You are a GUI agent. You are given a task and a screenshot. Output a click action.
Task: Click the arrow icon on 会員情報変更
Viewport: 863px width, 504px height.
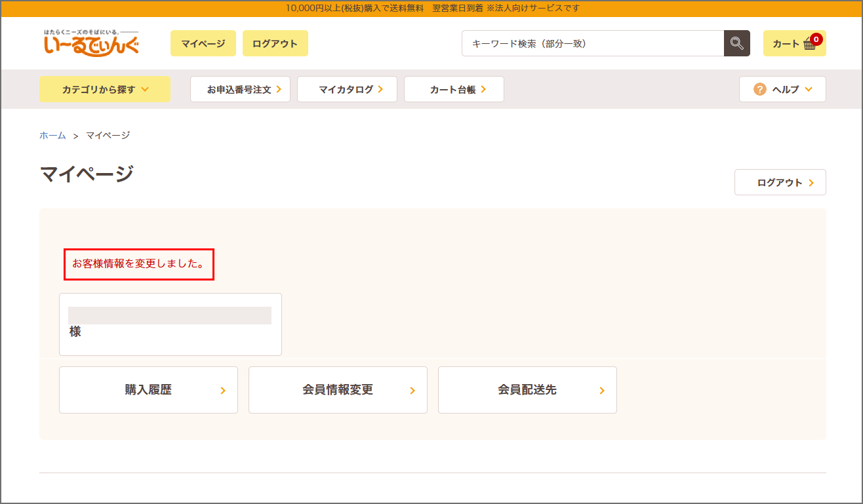[x=412, y=391]
